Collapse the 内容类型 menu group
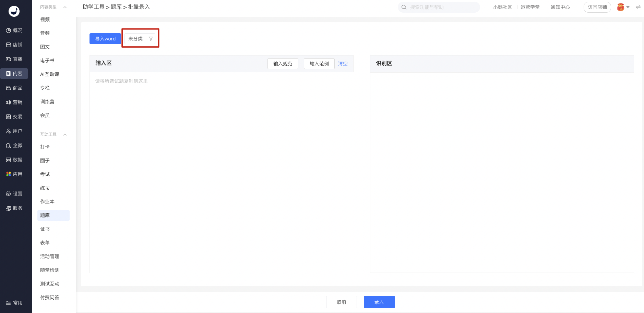The image size is (644, 313). [x=65, y=7]
